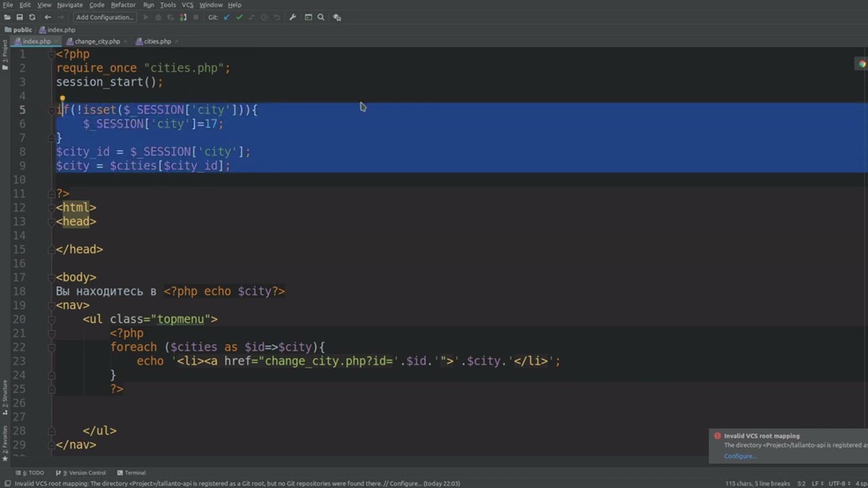
Task: Click the Favorites star icon in left sidebar
Action: click(5, 458)
